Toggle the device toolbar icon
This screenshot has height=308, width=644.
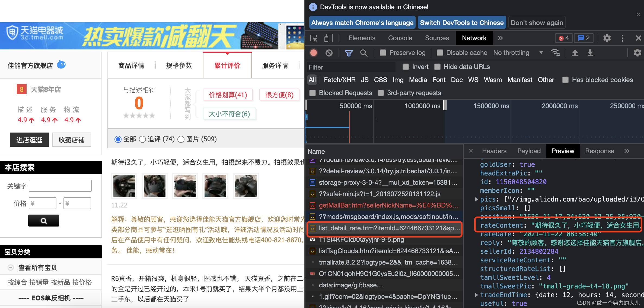pyautogui.click(x=328, y=38)
